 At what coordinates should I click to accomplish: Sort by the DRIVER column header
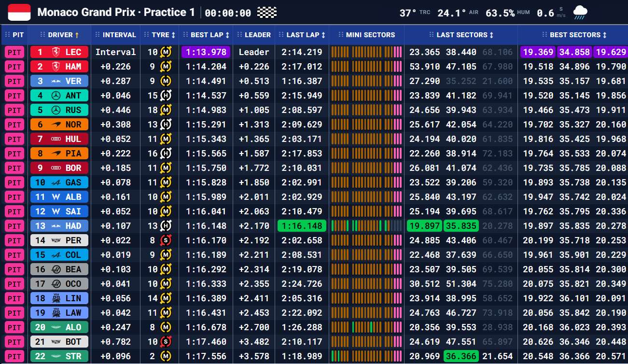tap(63, 35)
